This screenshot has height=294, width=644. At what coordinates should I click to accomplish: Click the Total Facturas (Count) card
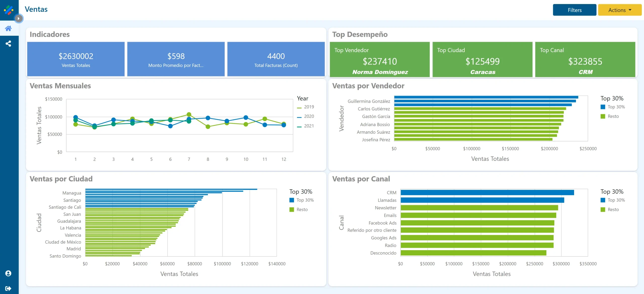(x=276, y=59)
